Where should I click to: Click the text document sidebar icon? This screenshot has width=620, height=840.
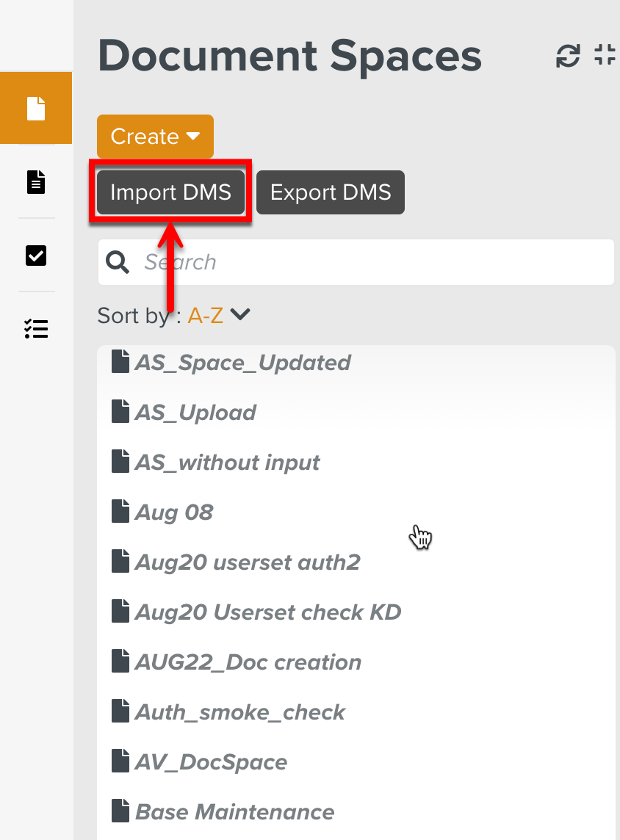pyautogui.click(x=36, y=181)
